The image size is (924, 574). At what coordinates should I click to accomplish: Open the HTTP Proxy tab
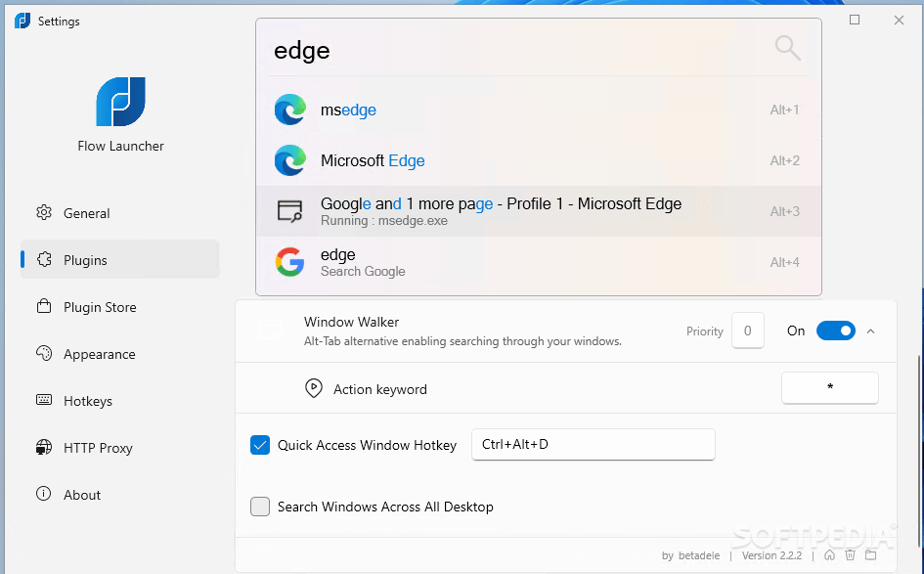[120, 447]
